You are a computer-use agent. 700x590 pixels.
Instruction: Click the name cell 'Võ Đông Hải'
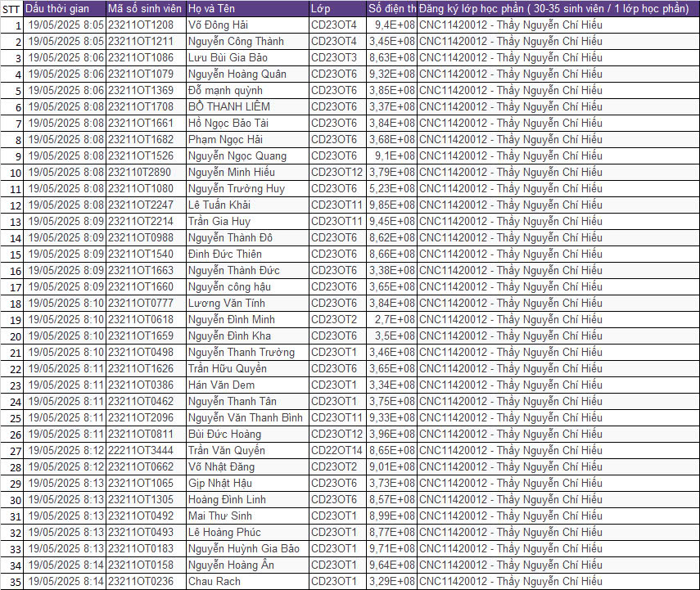pyautogui.click(x=247, y=25)
